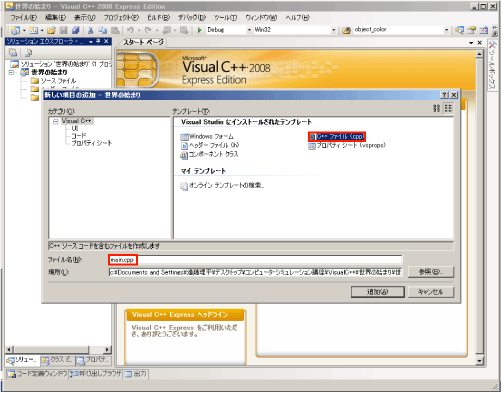Click the Undo toolbar icon
This screenshot has width=501, height=393.
pos(130,30)
